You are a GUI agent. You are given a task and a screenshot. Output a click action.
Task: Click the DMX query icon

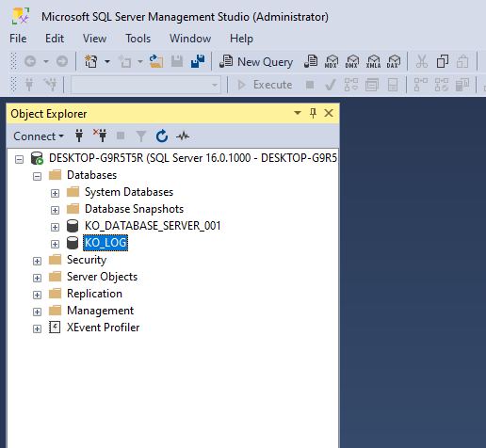pyautogui.click(x=352, y=61)
